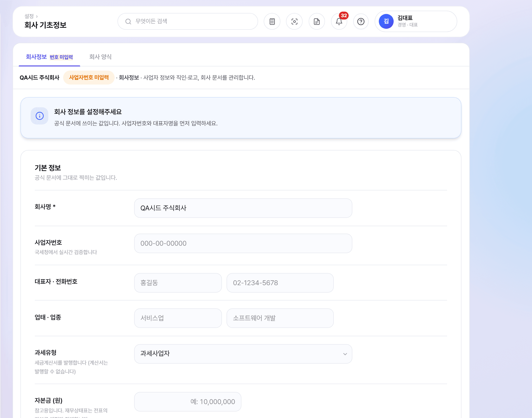
Task: Open the document file icon
Action: click(317, 22)
